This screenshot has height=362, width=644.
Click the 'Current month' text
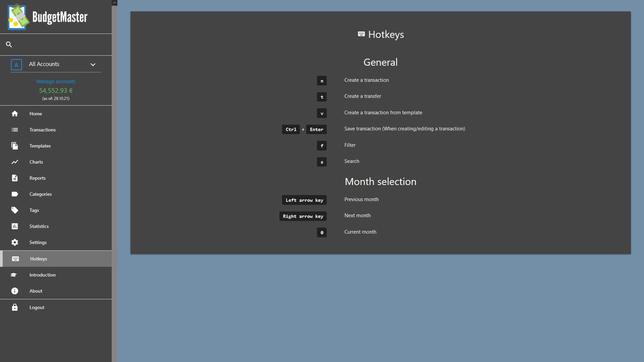pos(360,232)
